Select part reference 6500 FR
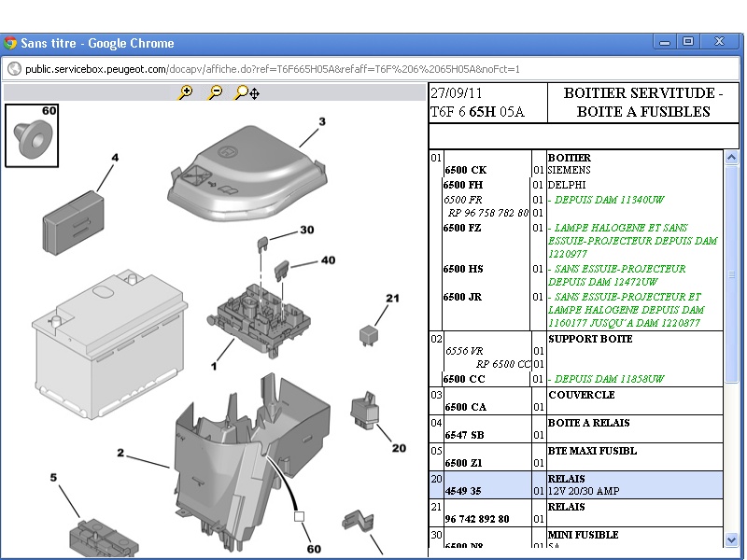Image resolution: width=747 pixels, height=560 pixels. [x=462, y=200]
